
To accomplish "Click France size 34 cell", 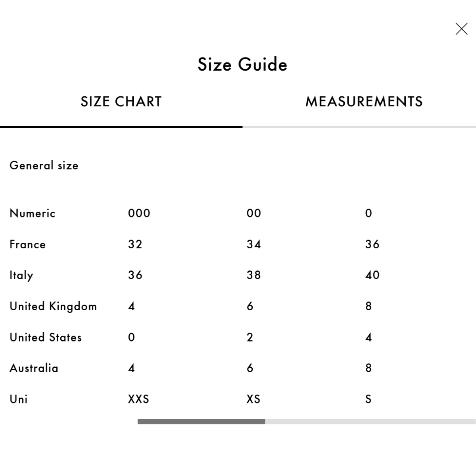I will pyautogui.click(x=254, y=244).
